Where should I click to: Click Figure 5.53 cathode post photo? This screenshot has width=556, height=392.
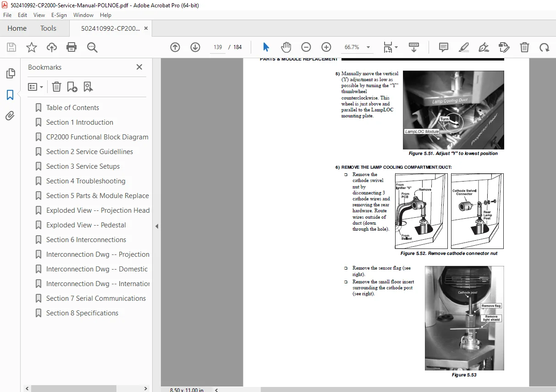click(x=464, y=318)
